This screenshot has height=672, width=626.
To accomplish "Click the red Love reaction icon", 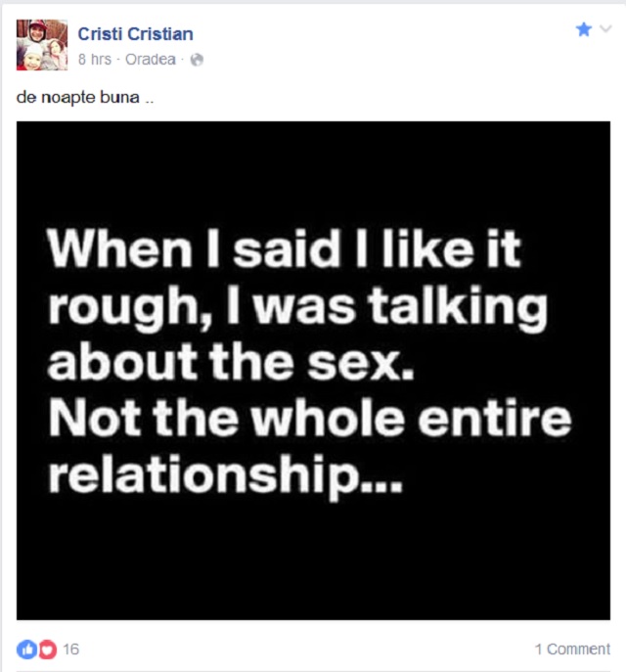I will [x=46, y=649].
